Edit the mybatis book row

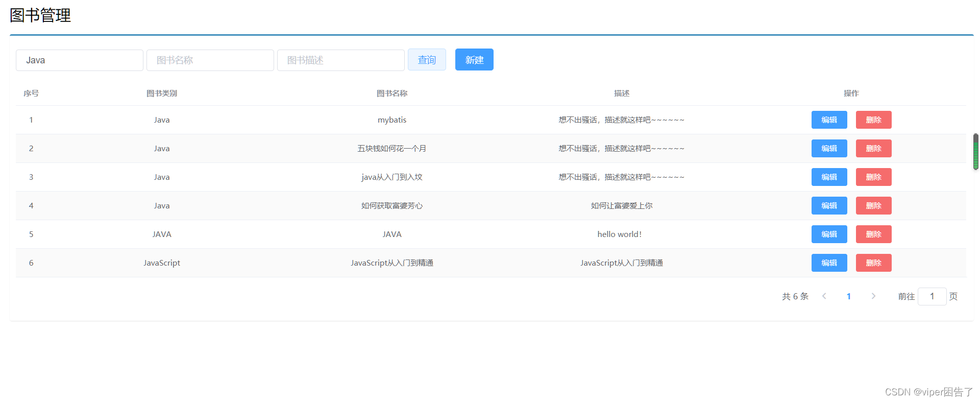point(829,120)
